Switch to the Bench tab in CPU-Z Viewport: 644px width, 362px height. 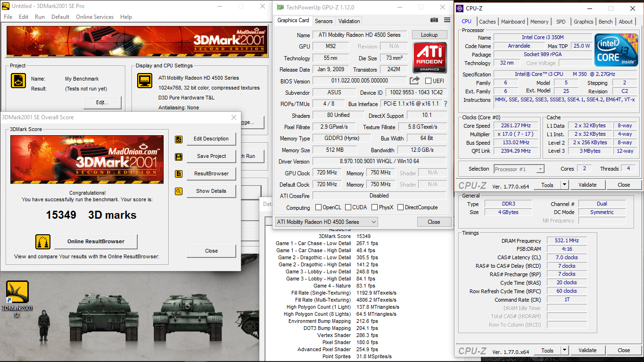(x=606, y=22)
